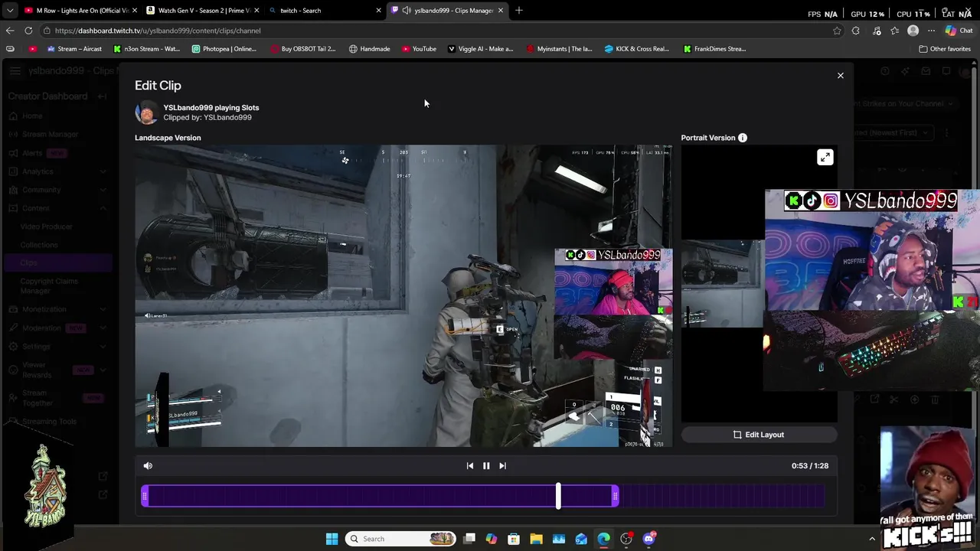Screen dimensions: 980x551
Task: Open OBS Studio from the taskbar
Action: pyautogui.click(x=626, y=539)
